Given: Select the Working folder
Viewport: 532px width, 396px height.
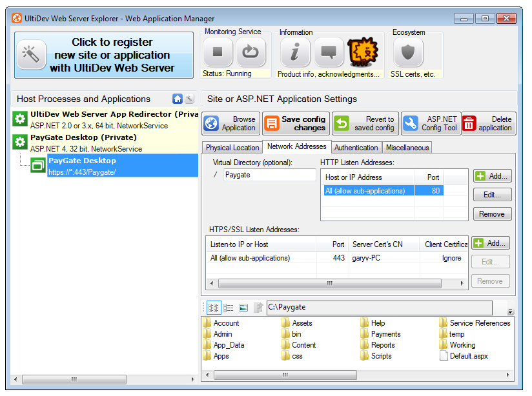Looking at the screenshot, I should tap(457, 345).
